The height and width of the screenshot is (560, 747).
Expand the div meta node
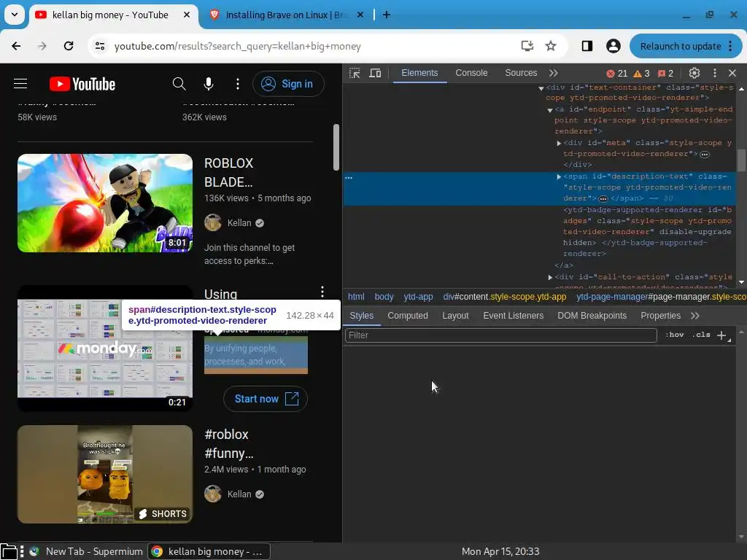point(559,143)
